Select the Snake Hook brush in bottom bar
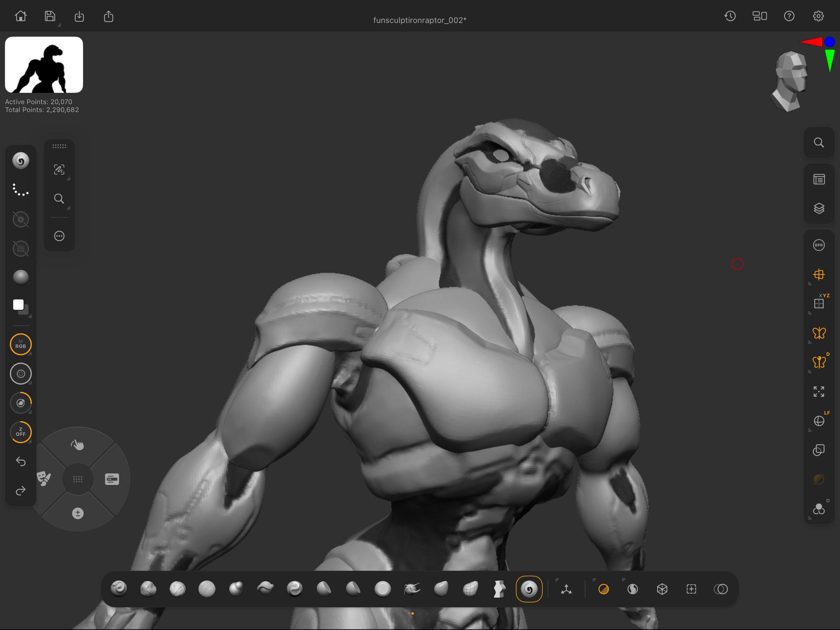This screenshot has width=840, height=630. (x=412, y=589)
